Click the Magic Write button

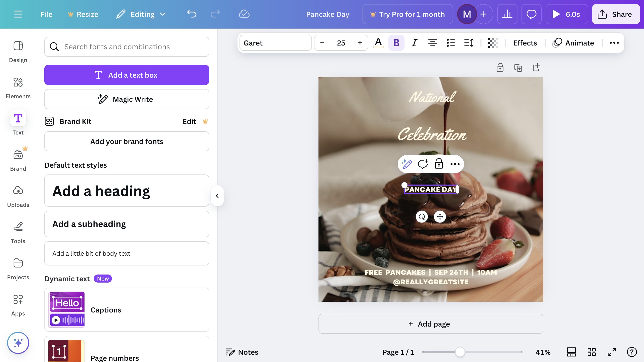127,99
